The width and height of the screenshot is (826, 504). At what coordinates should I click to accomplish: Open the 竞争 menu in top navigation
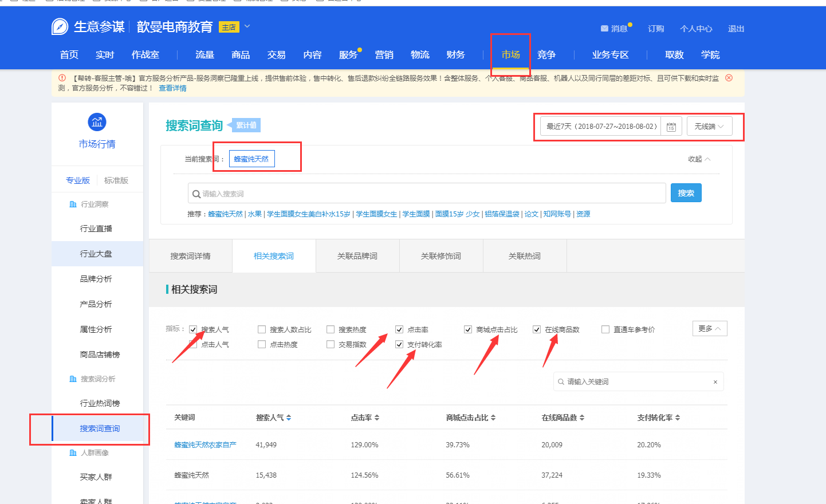point(546,55)
